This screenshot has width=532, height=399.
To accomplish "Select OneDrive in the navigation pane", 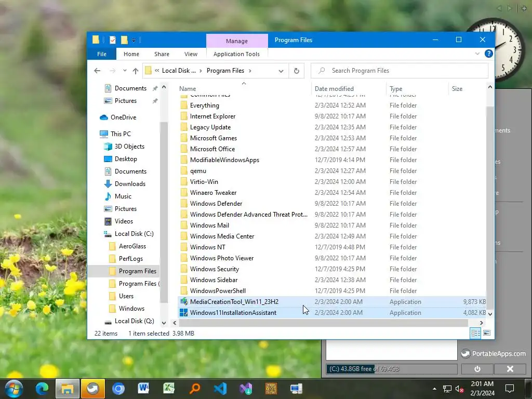I will click(x=118, y=117).
